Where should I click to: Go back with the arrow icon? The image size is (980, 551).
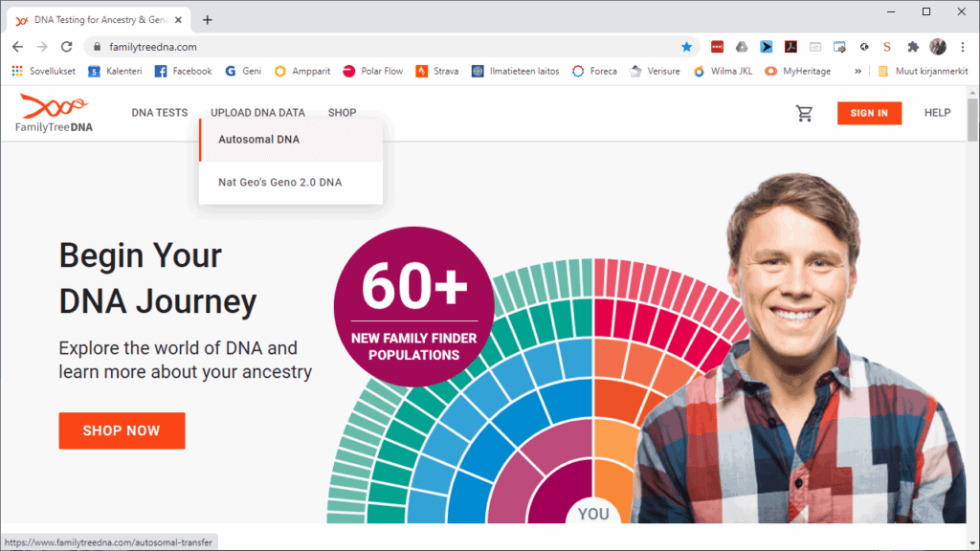(17, 47)
